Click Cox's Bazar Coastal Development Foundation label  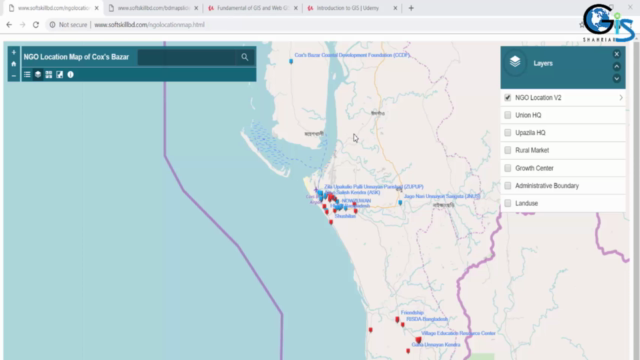point(352,55)
